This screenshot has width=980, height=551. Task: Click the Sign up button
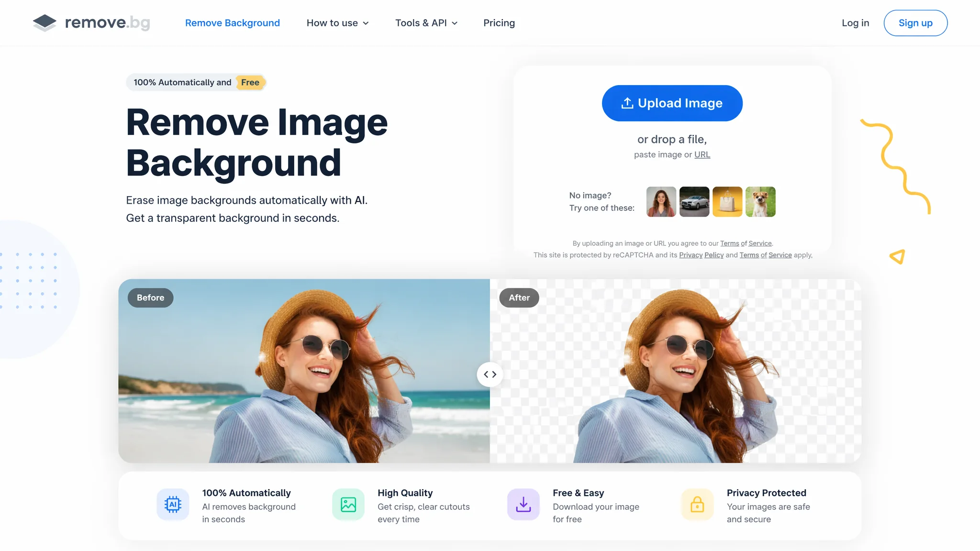[x=915, y=23]
